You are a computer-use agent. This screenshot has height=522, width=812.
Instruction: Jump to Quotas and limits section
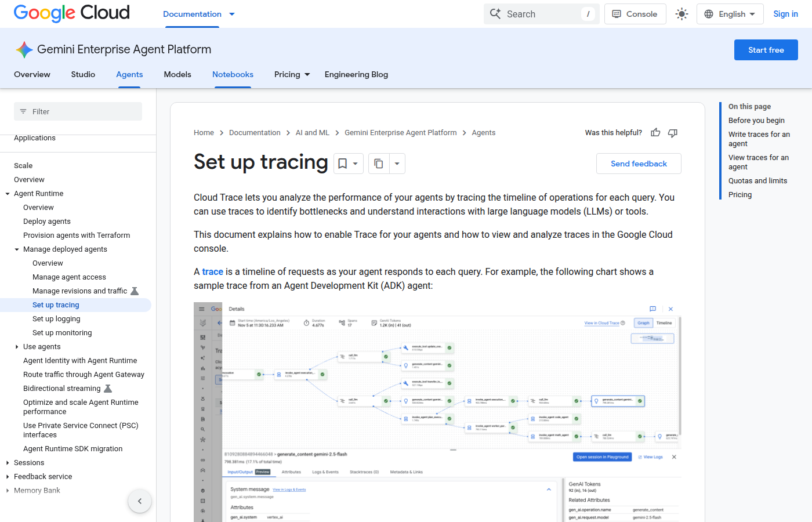757,181
